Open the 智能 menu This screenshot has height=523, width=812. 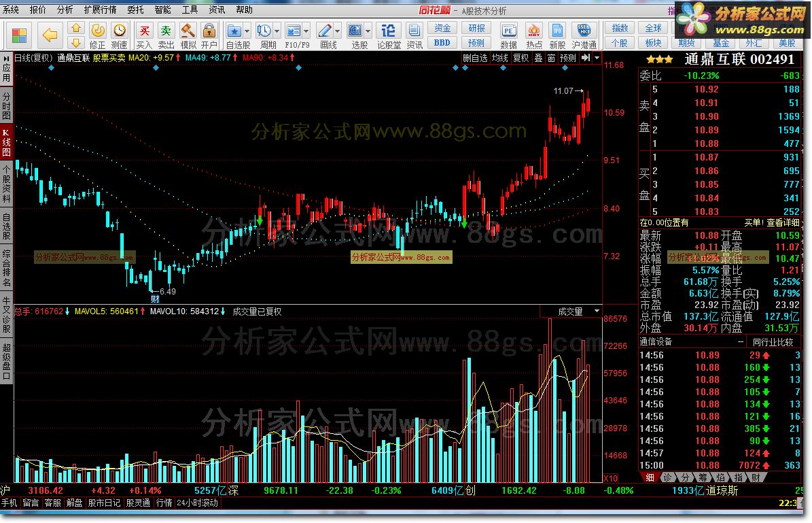[x=162, y=10]
